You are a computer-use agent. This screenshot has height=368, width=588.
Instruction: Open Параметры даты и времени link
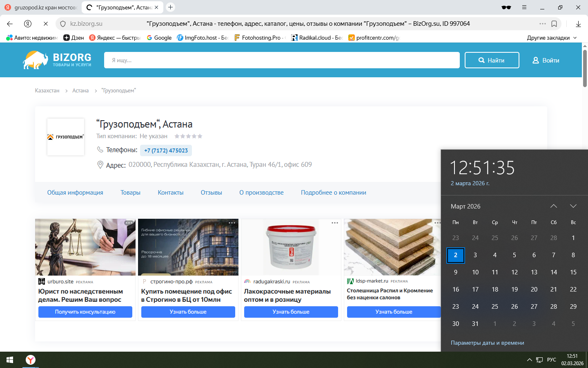tap(487, 343)
